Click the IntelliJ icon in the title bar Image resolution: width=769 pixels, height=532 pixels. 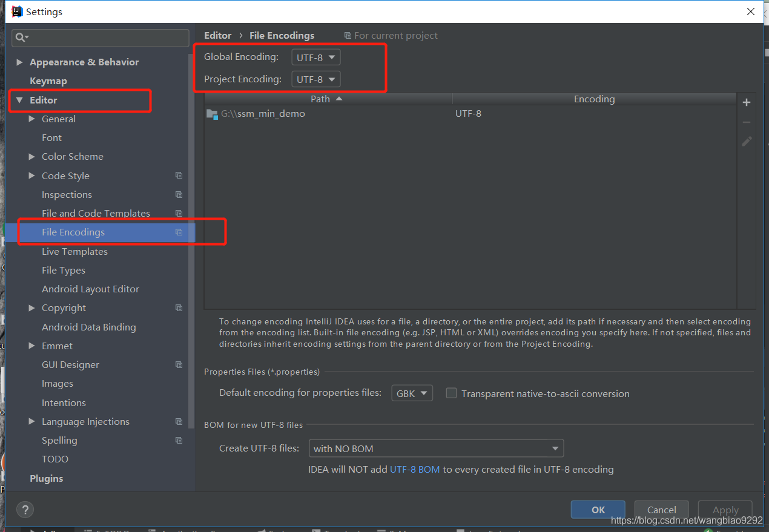tap(17, 11)
